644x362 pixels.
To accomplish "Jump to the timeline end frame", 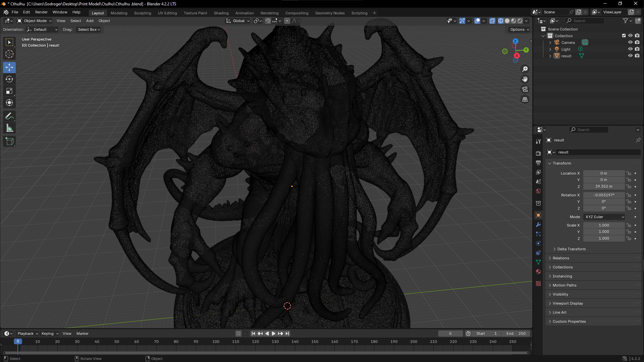I will (287, 334).
